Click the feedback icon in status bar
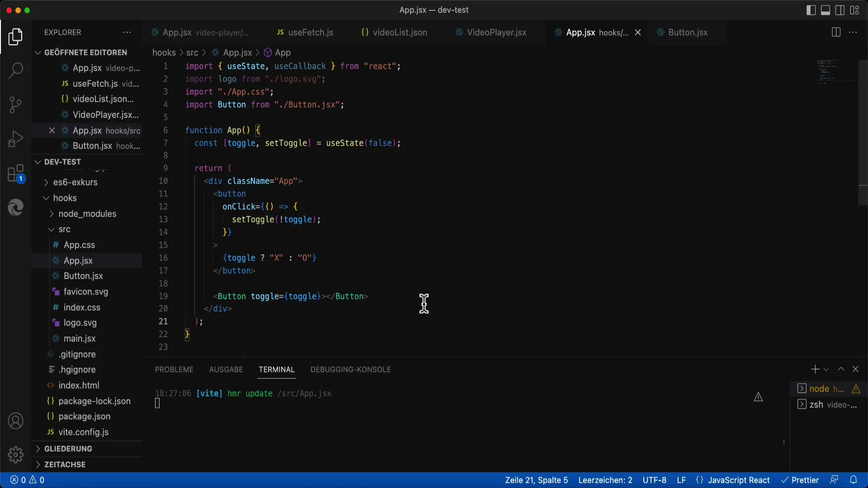The width and height of the screenshot is (868, 488). pos(834,480)
